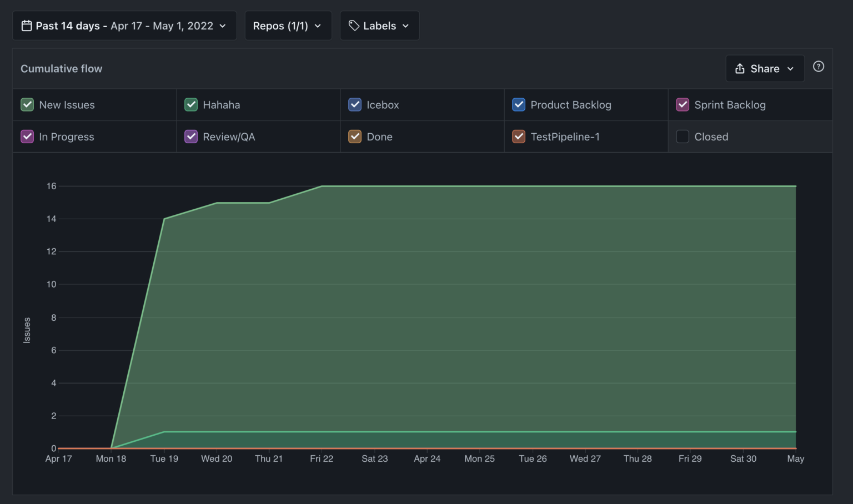Viewport: 853px width, 504px height.
Task: Open the help question mark icon
Action: click(818, 67)
